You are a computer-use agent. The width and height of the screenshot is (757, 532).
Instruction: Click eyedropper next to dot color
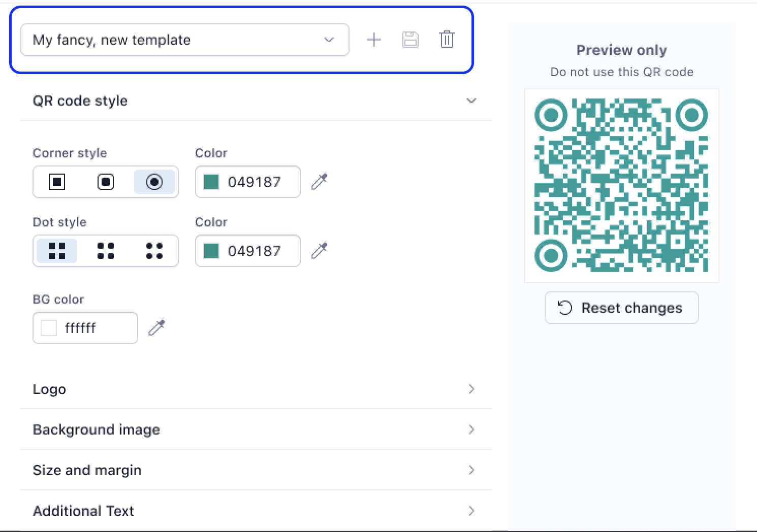[319, 251]
